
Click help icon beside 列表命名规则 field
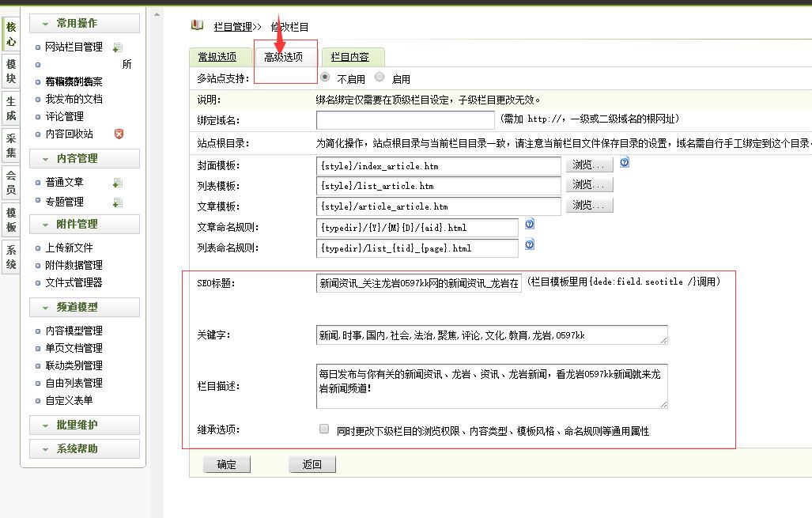coord(530,245)
